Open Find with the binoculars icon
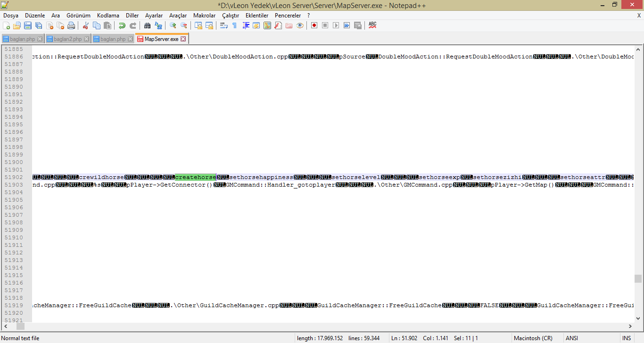Viewport: 644px width, 343px height. 148,25
